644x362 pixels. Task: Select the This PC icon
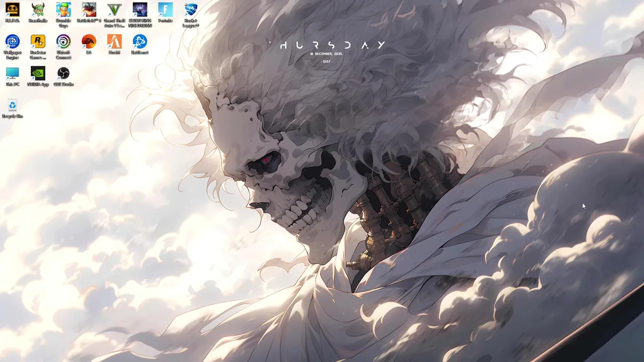click(13, 76)
